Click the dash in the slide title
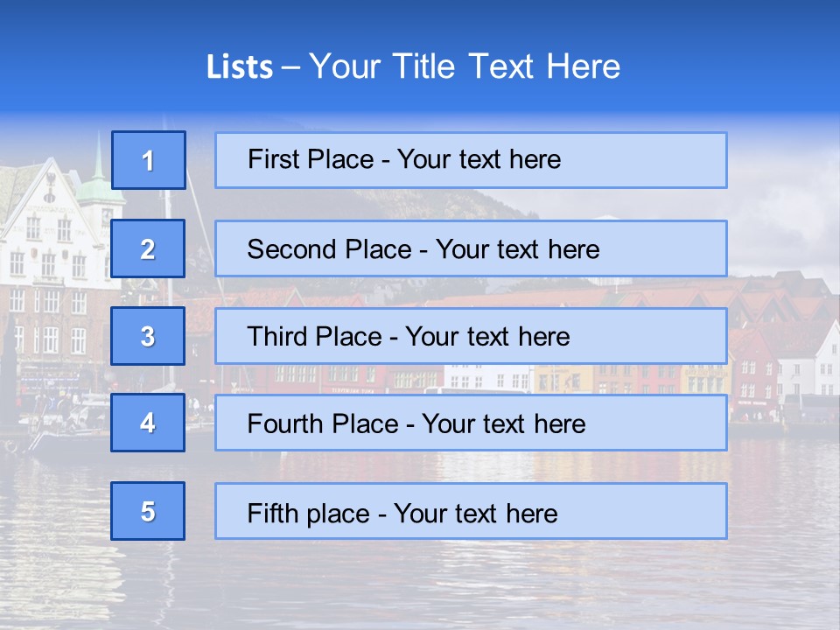 coord(290,67)
